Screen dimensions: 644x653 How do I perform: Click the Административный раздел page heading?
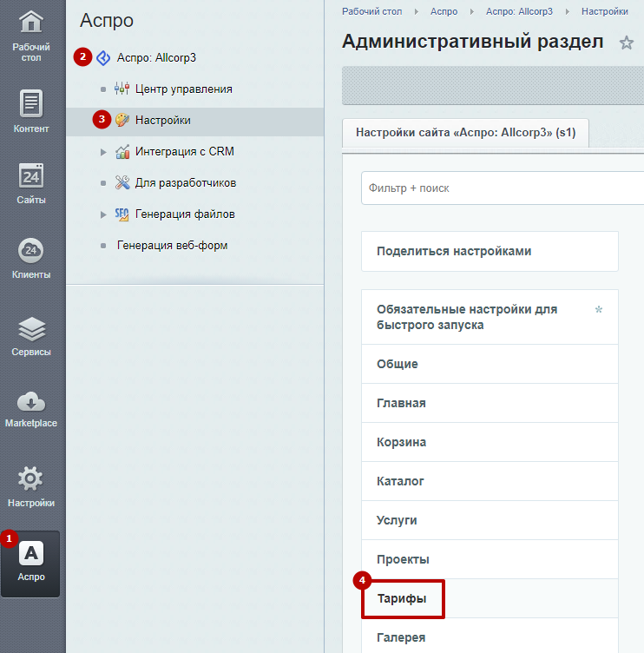point(472,42)
